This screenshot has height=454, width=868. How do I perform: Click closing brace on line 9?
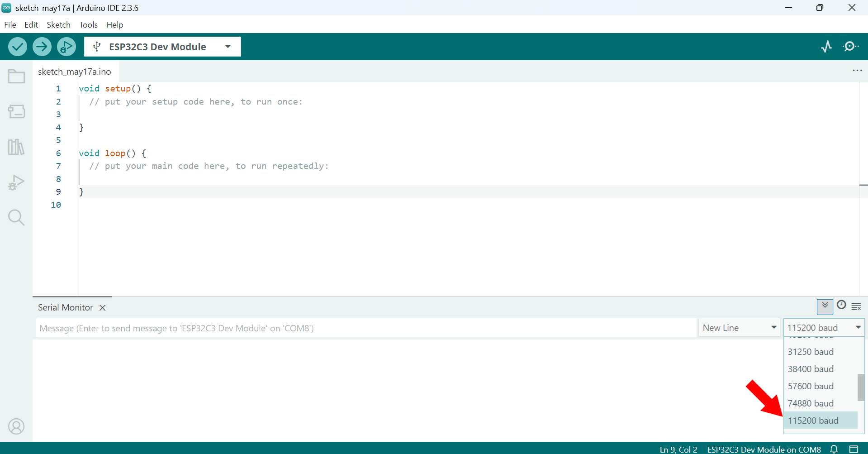coord(81,192)
